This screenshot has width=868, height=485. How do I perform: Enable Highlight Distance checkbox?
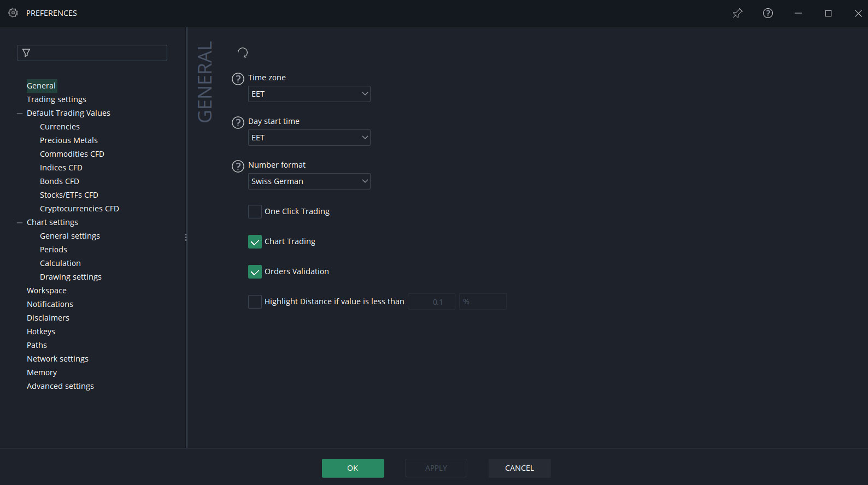pos(255,301)
